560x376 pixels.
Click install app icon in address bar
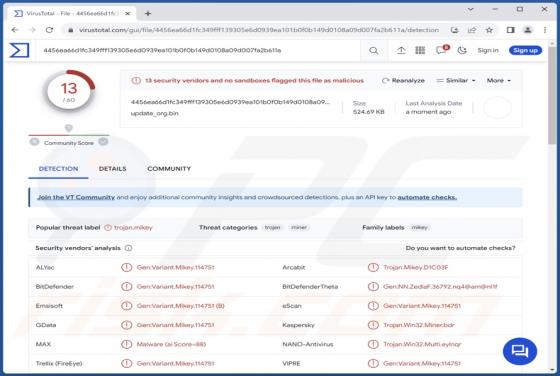tap(454, 30)
